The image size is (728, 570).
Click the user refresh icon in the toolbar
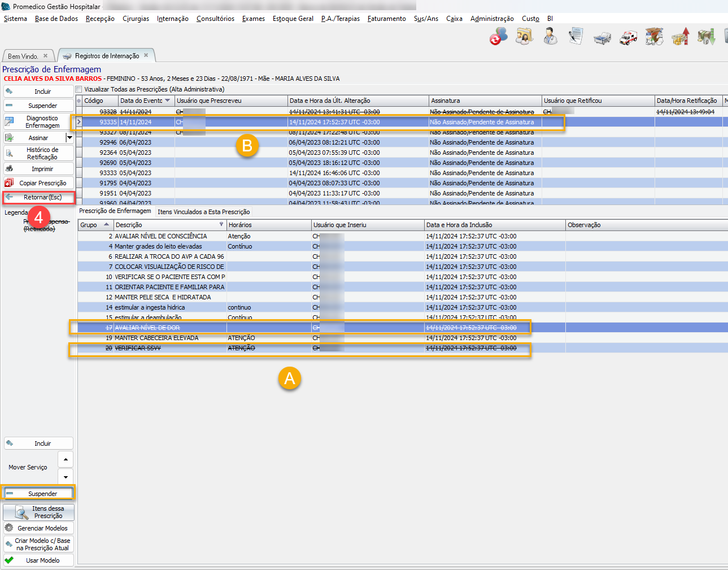[x=498, y=37]
